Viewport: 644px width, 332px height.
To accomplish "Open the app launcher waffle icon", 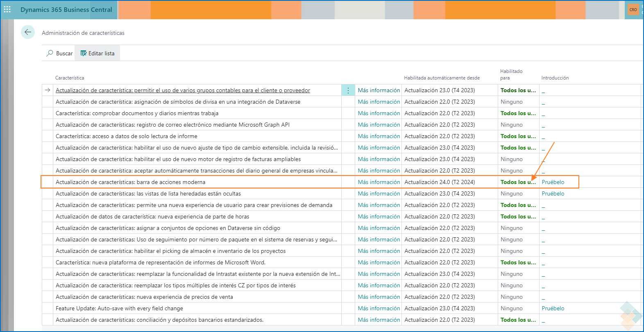I will (x=7, y=9).
